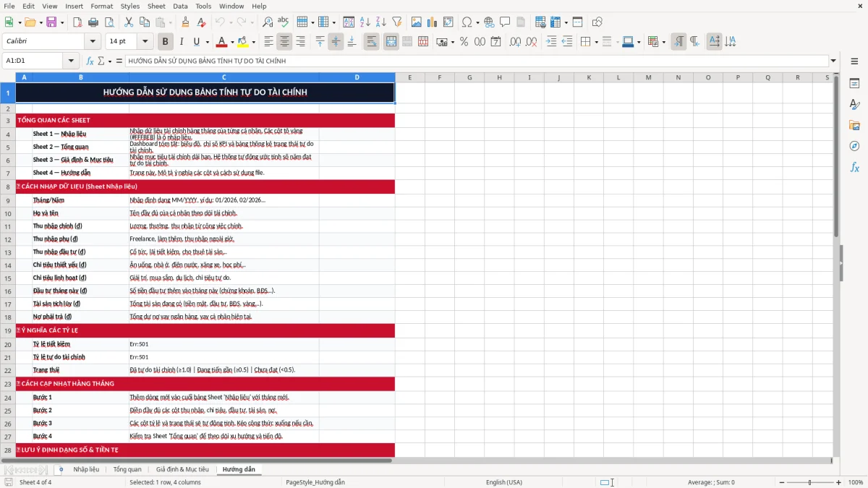Run spelling check
This screenshot has width=868, height=488.
coord(284,22)
